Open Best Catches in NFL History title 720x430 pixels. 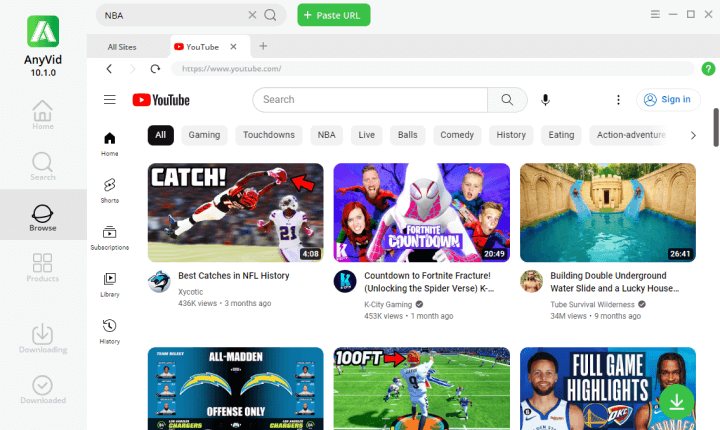[234, 276]
